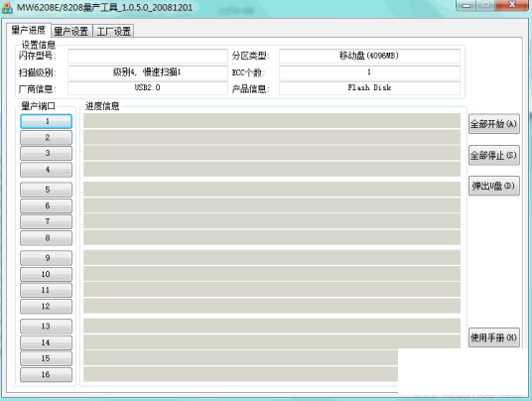Screen dimensions: 532x401
Task: Select production port 16 button
Action: 46,375
